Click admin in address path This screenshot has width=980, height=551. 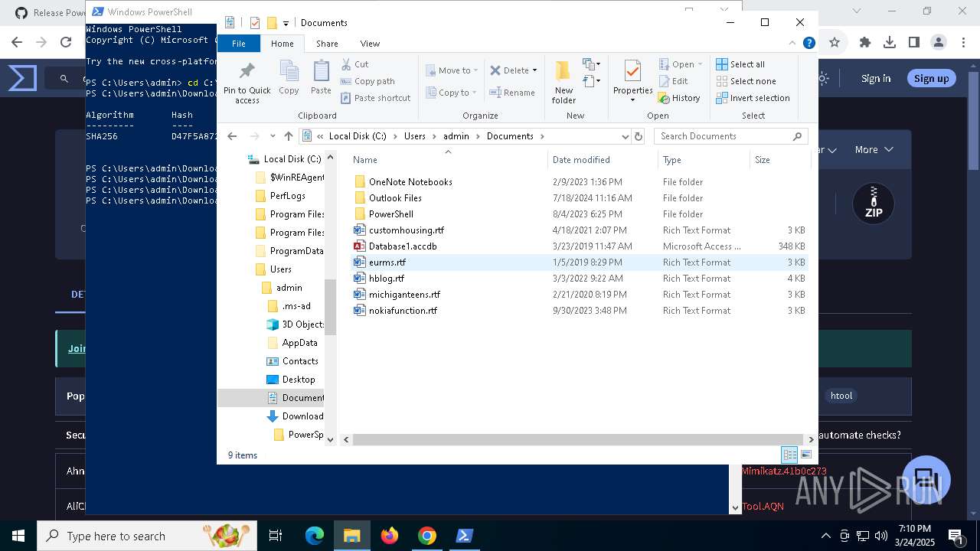click(456, 136)
